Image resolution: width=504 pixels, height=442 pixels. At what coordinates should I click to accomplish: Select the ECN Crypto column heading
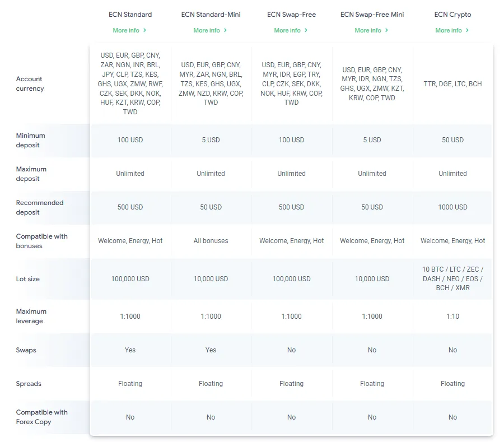pyautogui.click(x=452, y=15)
